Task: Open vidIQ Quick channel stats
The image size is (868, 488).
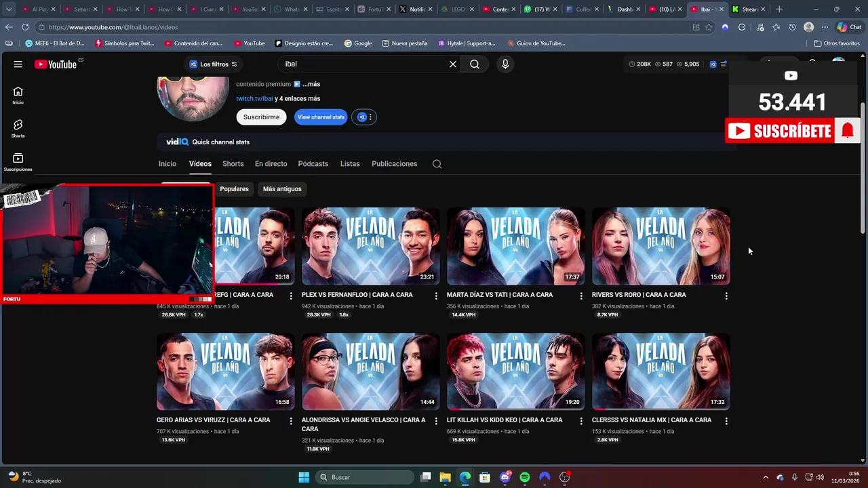Action: 208,142
